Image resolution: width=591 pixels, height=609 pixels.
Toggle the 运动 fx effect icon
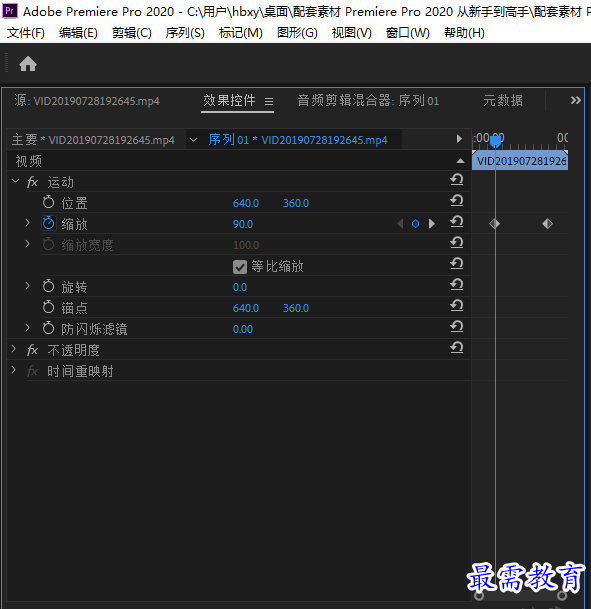(32, 182)
